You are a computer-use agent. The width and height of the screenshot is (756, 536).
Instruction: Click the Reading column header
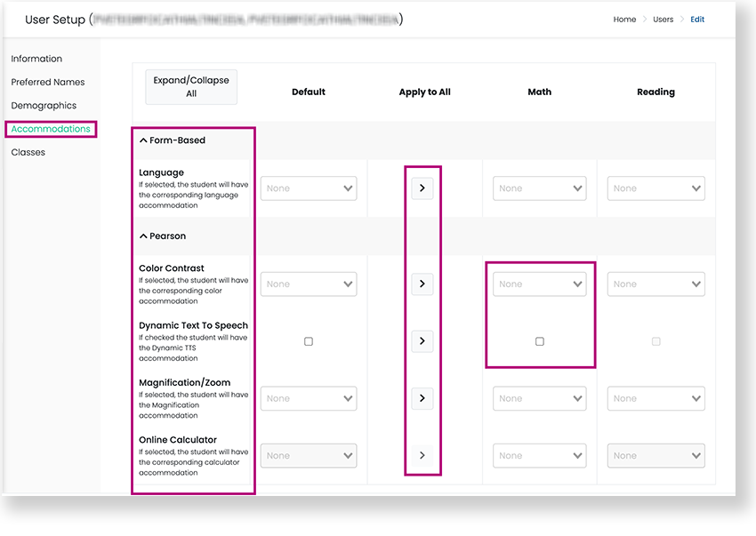coord(655,92)
